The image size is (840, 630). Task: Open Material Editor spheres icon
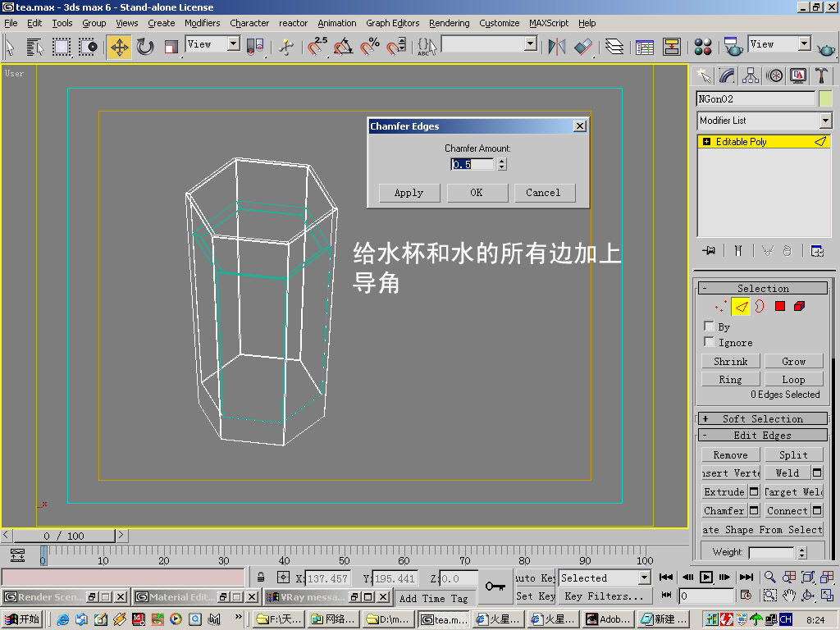click(703, 47)
